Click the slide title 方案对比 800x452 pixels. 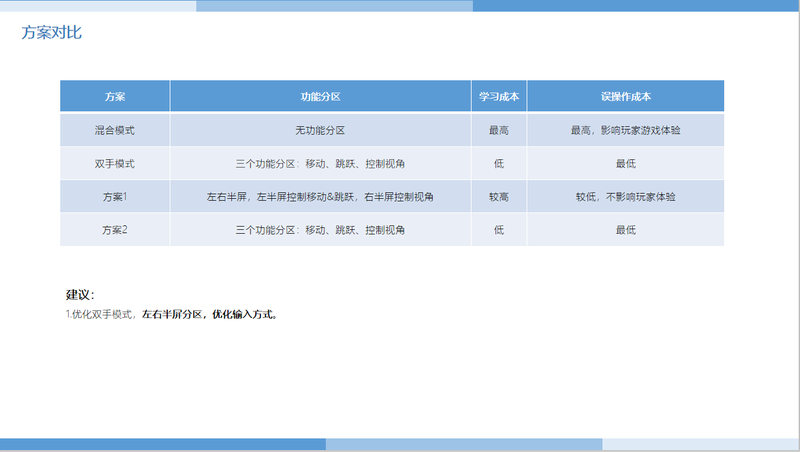tap(52, 33)
